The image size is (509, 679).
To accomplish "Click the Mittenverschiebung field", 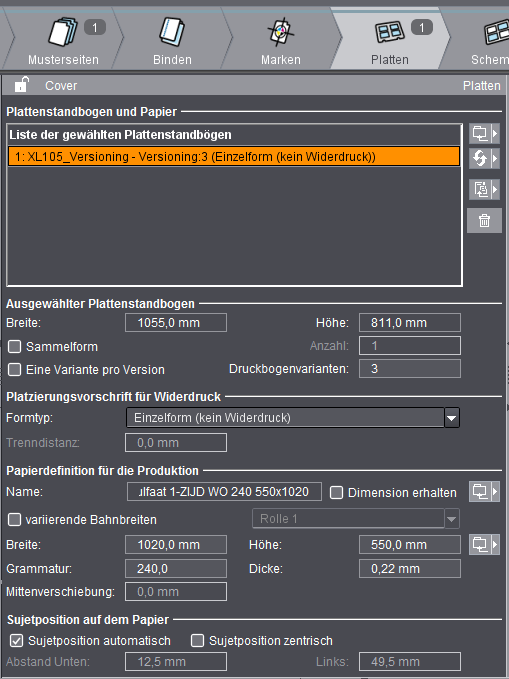I will [176, 592].
